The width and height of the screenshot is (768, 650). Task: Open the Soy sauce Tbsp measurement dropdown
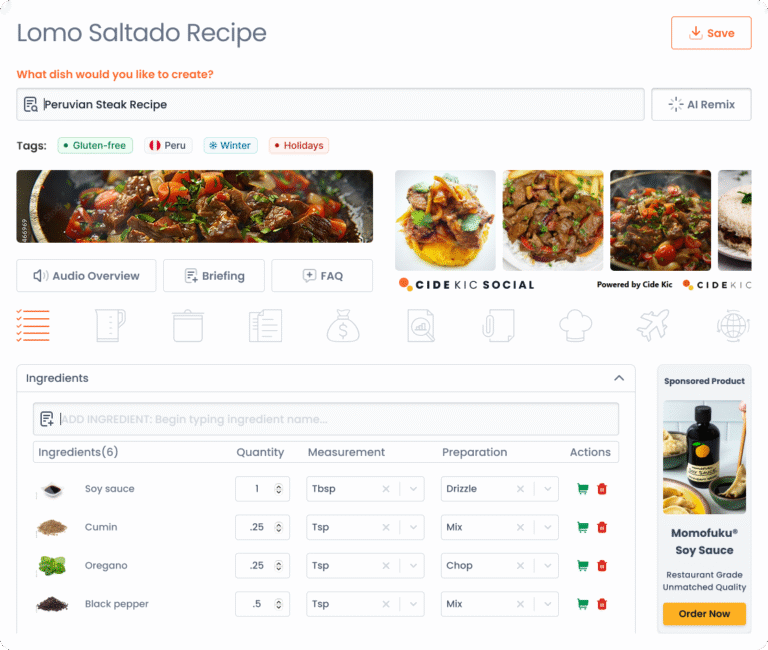coord(413,489)
